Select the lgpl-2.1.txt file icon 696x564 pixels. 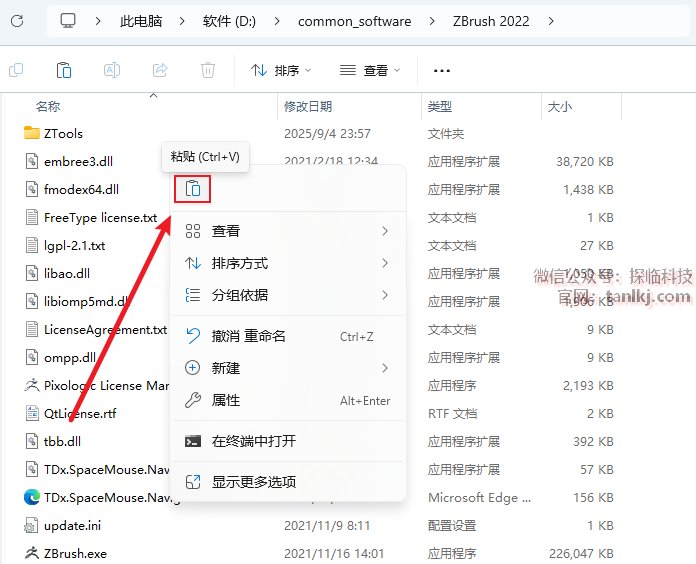[32, 245]
